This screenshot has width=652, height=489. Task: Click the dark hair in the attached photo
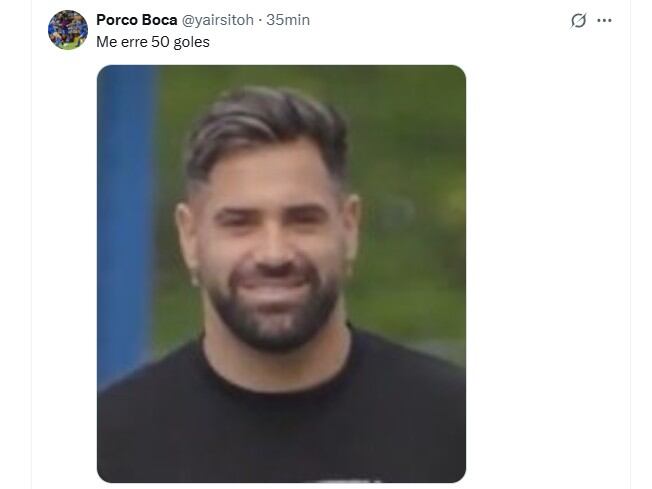266,129
